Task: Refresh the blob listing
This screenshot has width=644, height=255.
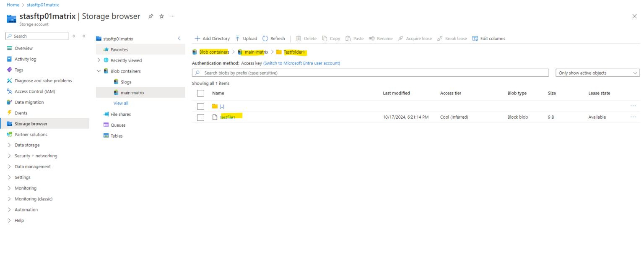Action: coord(265,38)
